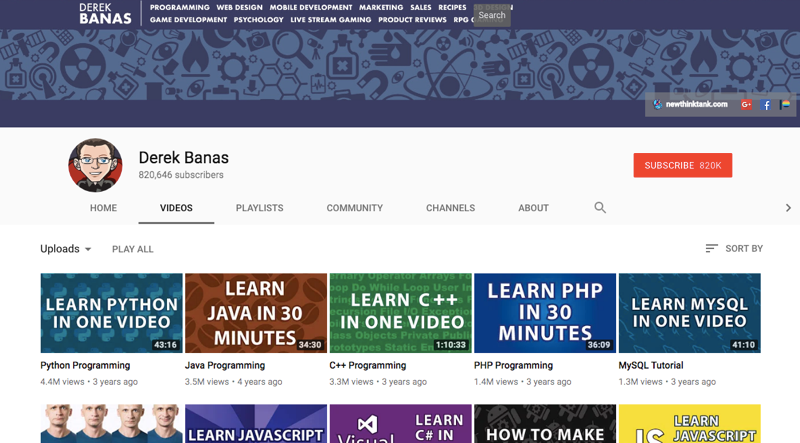Open Learn PHP in 30 Minutes thumbnail
Viewport: 800px width, 443px height.
click(x=545, y=313)
